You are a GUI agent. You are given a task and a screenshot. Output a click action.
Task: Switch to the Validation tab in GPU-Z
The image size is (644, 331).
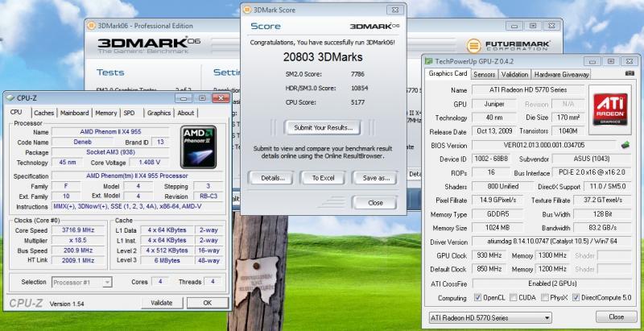514,74
